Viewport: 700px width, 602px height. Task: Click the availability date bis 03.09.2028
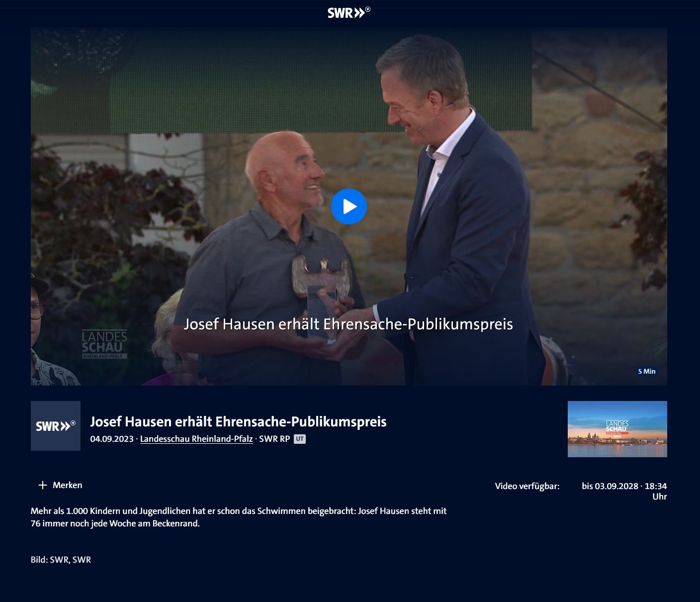(610, 486)
